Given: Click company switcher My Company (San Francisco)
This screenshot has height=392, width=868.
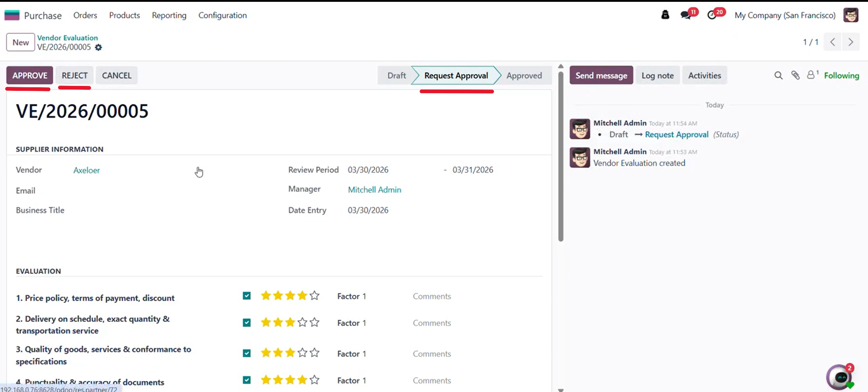Looking at the screenshot, I should point(785,15).
